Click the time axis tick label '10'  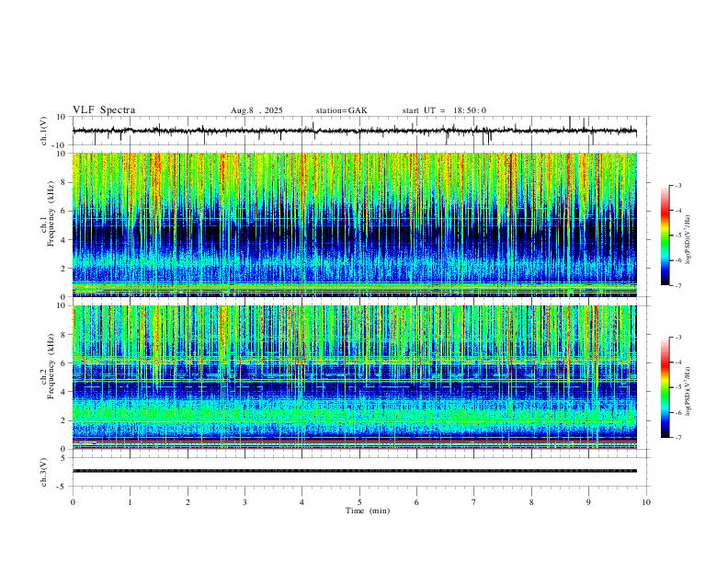[646, 502]
